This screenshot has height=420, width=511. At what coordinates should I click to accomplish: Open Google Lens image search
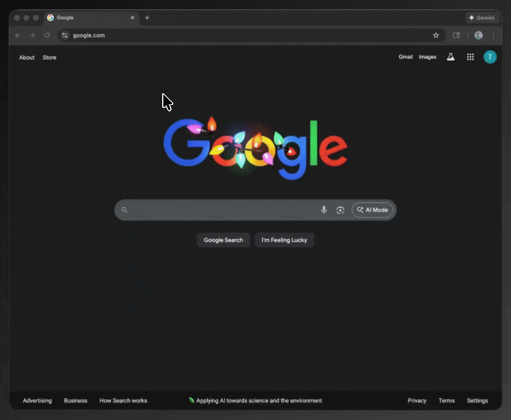point(340,210)
